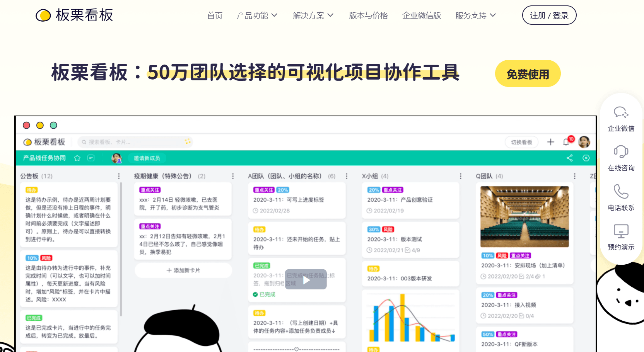
Task: Go to 版本与价格 page
Action: click(x=368, y=15)
